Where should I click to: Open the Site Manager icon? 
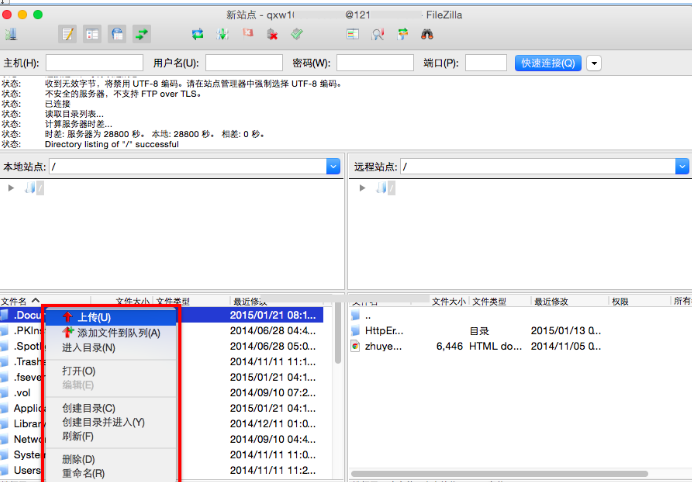pyautogui.click(x=11, y=34)
